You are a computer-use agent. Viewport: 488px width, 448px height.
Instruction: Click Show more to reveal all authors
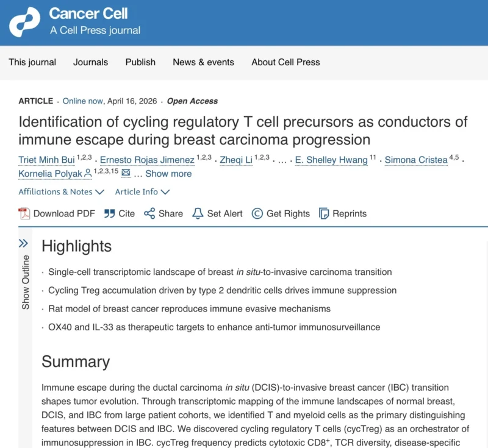[168, 174]
